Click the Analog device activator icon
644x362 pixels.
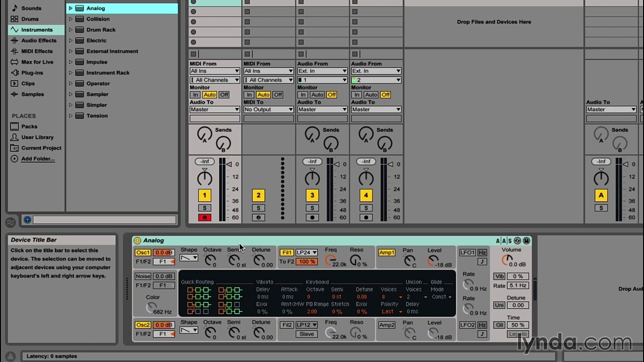point(137,241)
